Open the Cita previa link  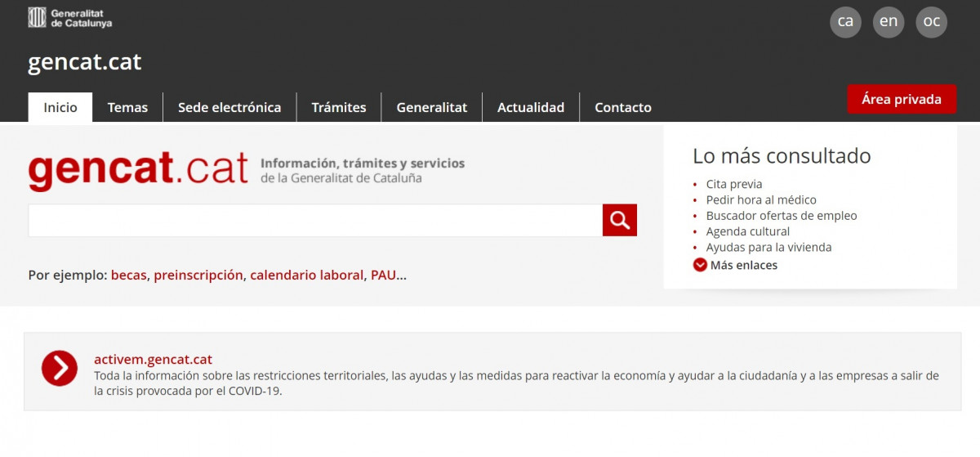pos(733,184)
